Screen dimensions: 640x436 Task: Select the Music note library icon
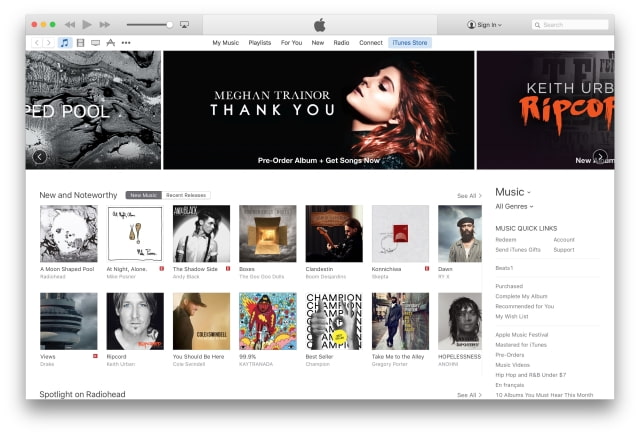pos(64,42)
